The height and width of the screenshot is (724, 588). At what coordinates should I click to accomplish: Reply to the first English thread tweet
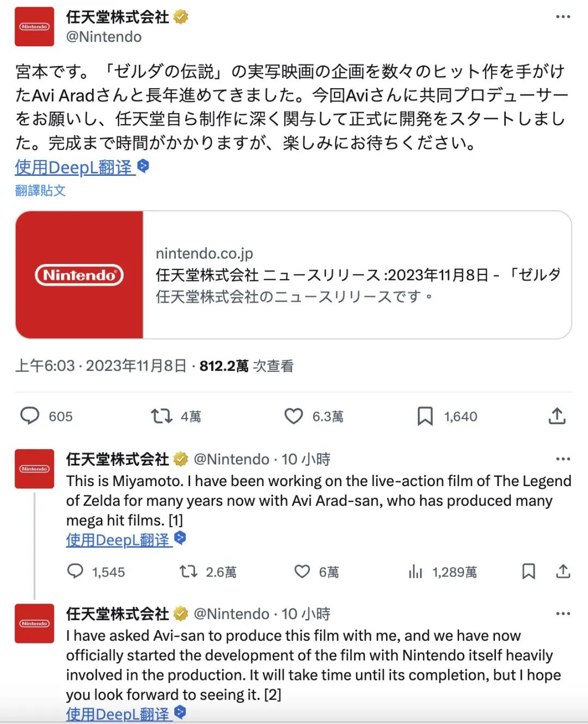click(75, 571)
